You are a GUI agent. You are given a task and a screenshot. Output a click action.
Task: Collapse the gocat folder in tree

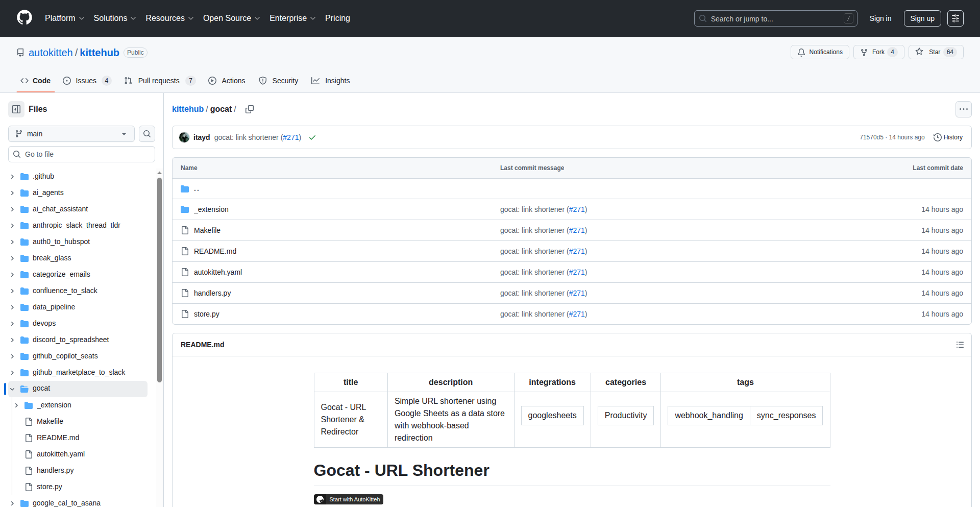(12, 389)
